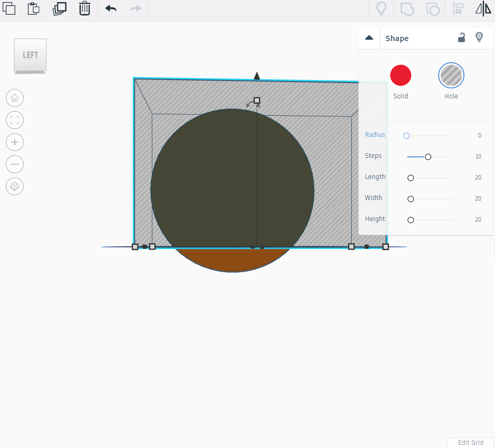The height and width of the screenshot is (448, 495).
Task: Open the Edit Grid settings
Action: [470, 443]
